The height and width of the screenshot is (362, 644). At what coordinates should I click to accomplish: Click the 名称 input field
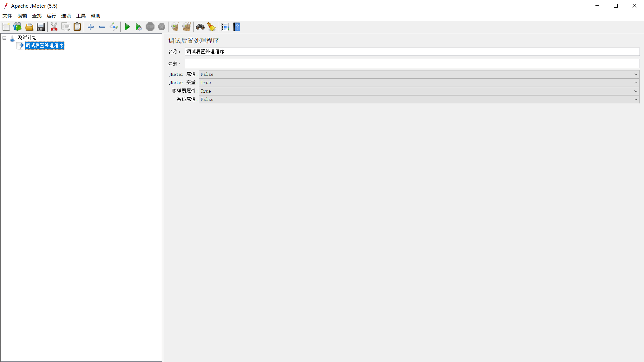coord(412,52)
